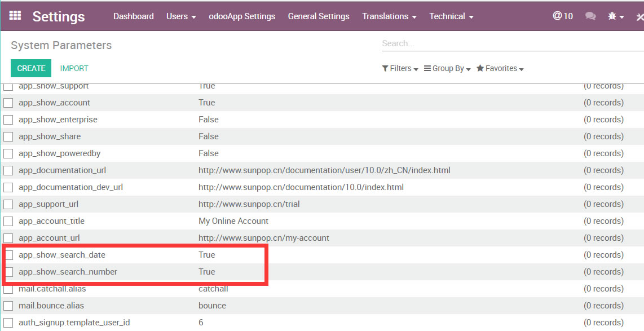
Task: Expand the Users dropdown menu
Action: click(x=181, y=16)
